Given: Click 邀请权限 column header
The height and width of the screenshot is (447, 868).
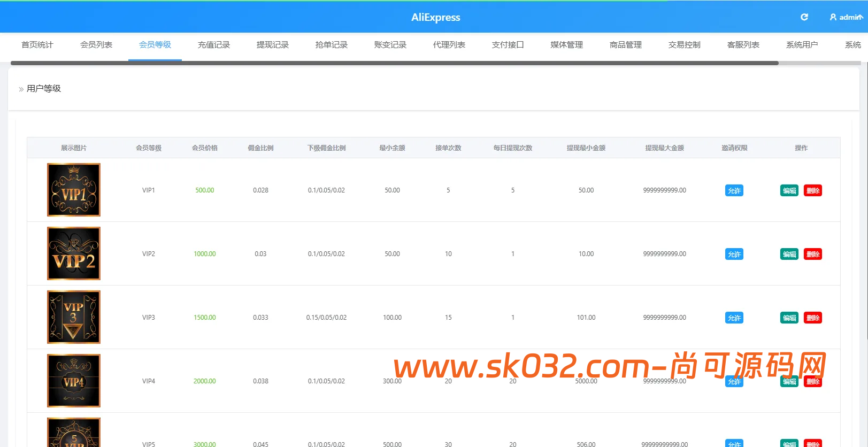Looking at the screenshot, I should 734,148.
